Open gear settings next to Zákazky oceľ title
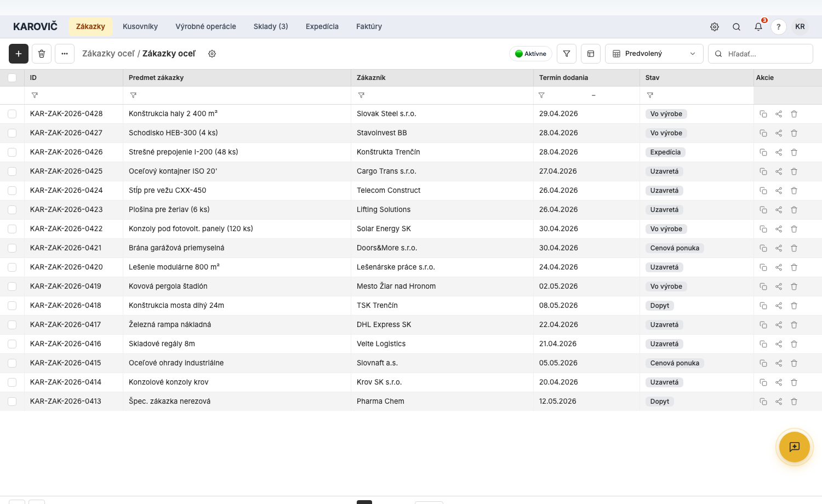The width and height of the screenshot is (822, 504). coord(212,54)
